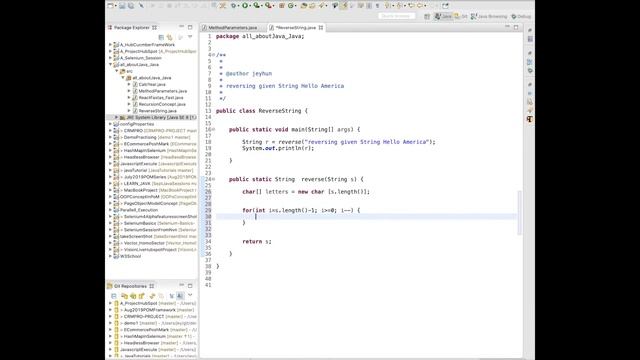Place cursor on 'return s;' line
640x360 pixels.
[257, 242]
